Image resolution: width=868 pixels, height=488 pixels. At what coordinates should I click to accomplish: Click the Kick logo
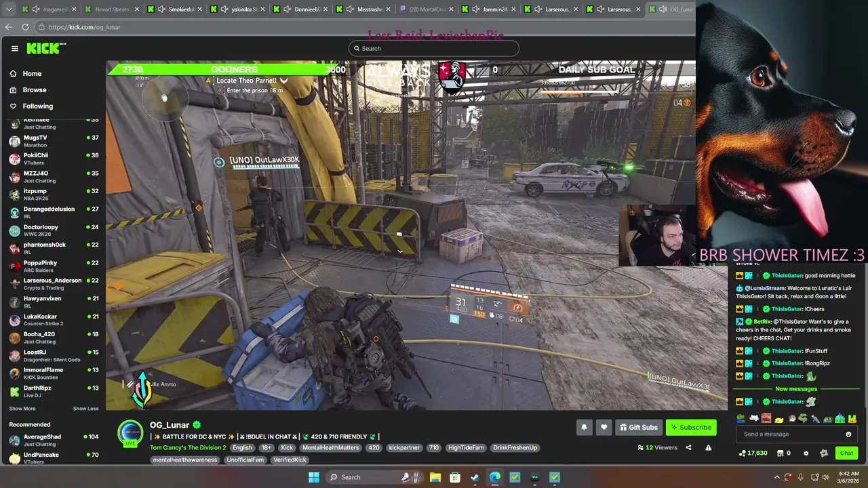point(46,48)
